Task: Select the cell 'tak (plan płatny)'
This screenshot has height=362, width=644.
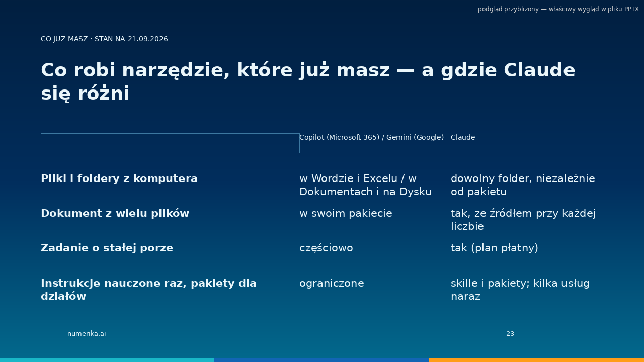Action: pos(495,248)
